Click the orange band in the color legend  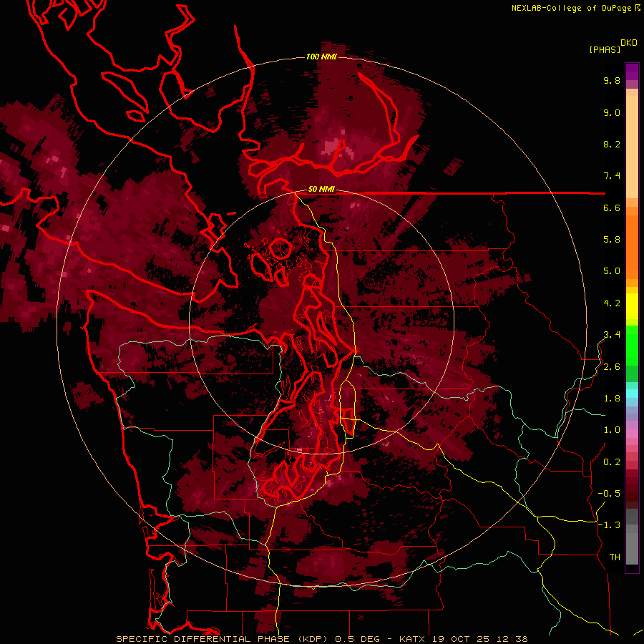tap(632, 246)
